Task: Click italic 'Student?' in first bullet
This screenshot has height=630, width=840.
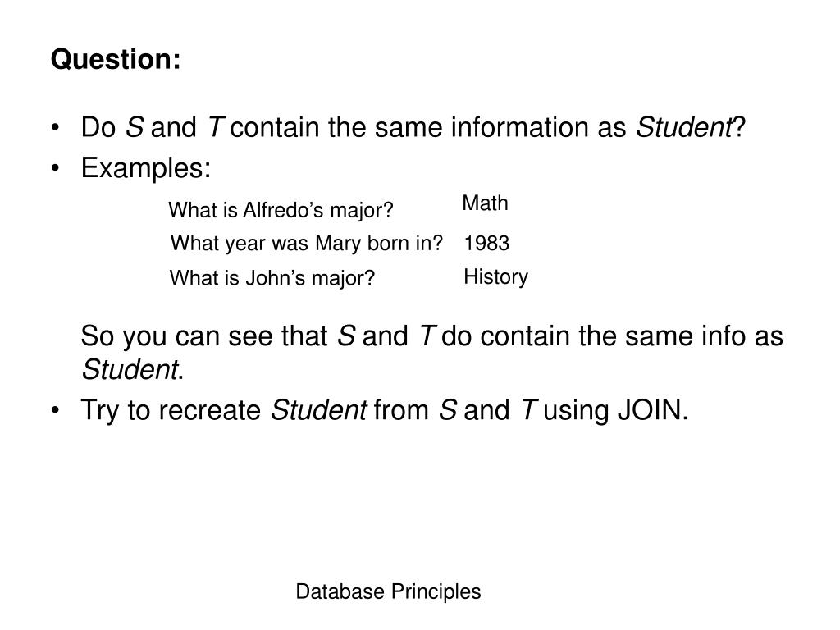Action: click(x=691, y=127)
